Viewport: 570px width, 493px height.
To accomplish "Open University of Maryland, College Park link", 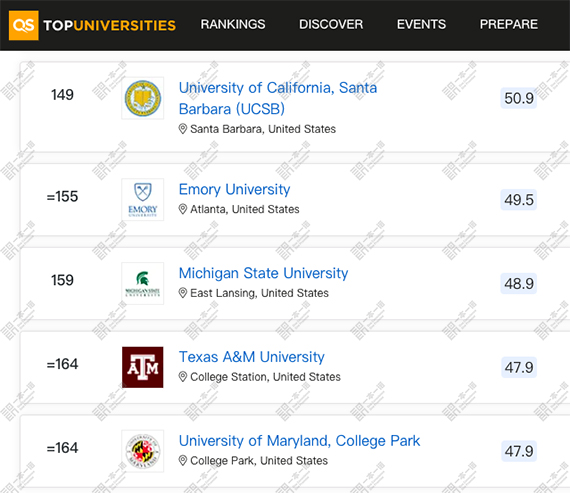I will tap(300, 441).
